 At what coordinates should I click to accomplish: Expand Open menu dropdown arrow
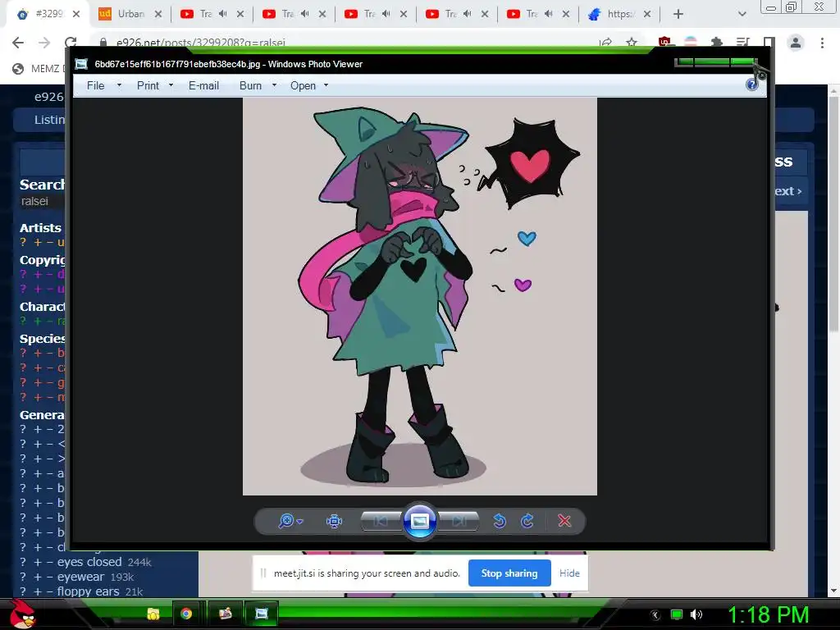pyautogui.click(x=326, y=85)
